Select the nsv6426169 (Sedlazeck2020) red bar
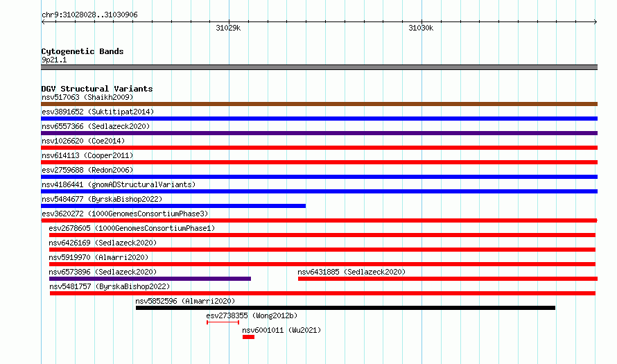617x364 pixels. (x=322, y=250)
